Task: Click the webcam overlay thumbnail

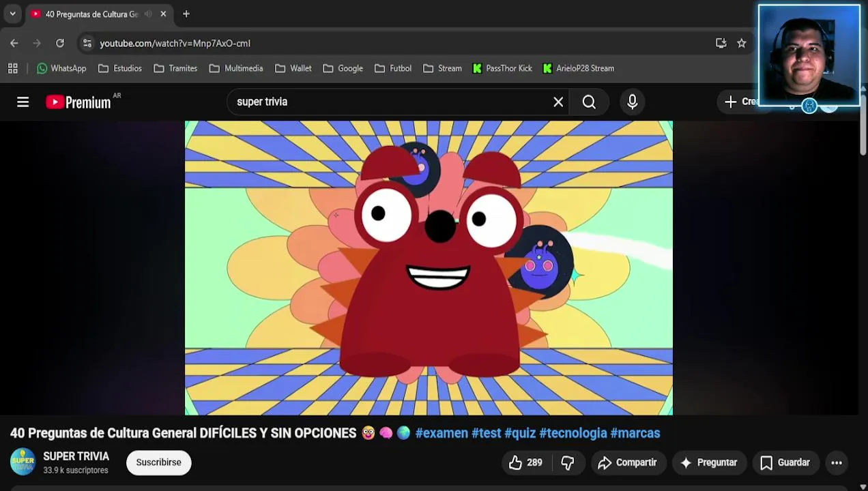Action: pos(809,56)
